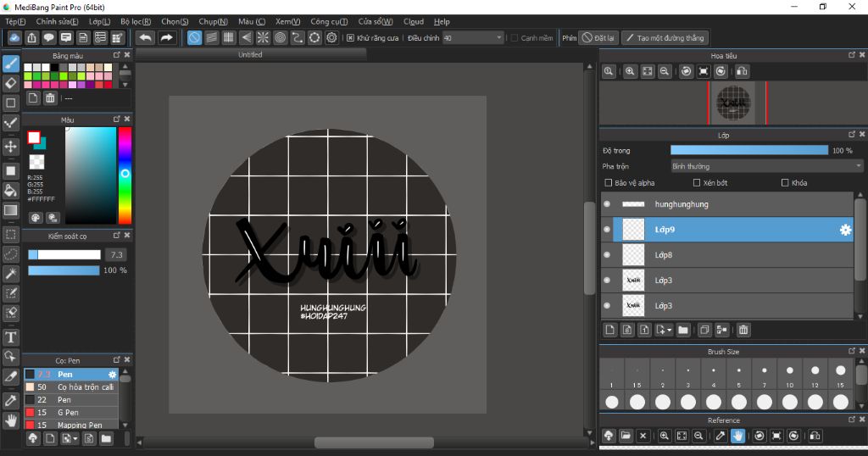Turn snap off in toolbar
The image size is (868, 456).
click(x=194, y=37)
